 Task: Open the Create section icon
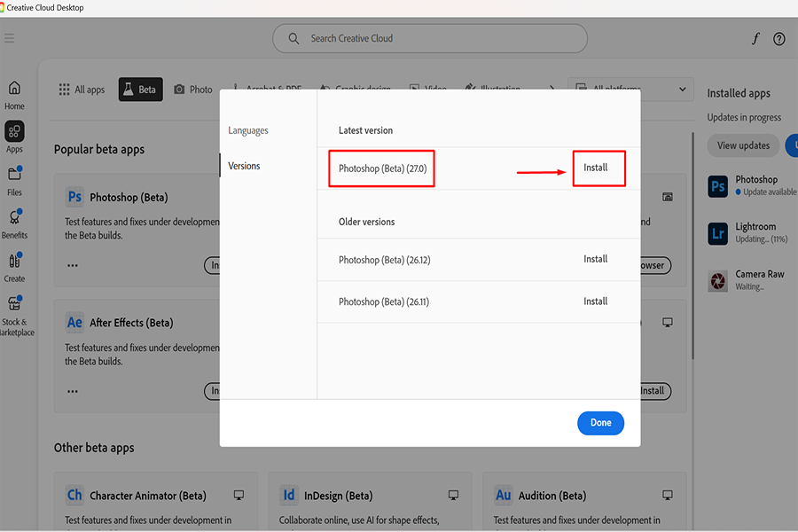point(14,265)
